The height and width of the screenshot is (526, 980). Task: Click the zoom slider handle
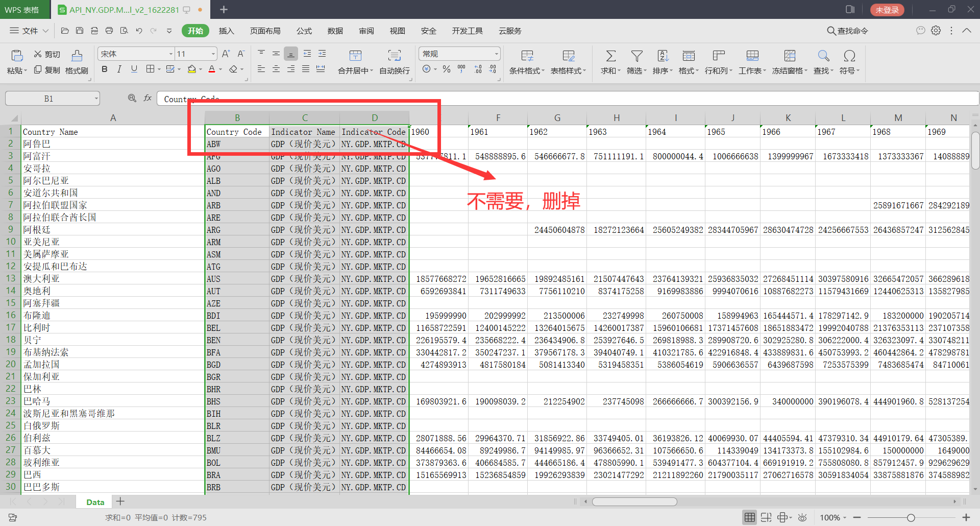pyautogui.click(x=911, y=517)
